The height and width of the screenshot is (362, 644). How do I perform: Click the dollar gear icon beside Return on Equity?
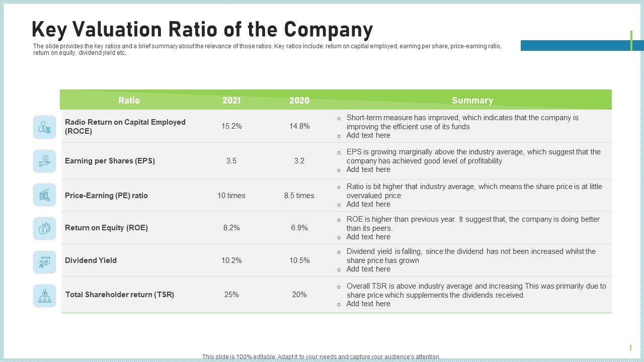coord(45,228)
